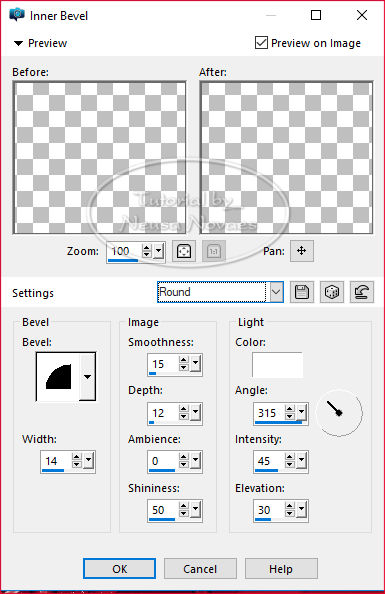Screen dimensions: 385x594
Task: Open the Settings presets dropdown arrow
Action: (276, 292)
